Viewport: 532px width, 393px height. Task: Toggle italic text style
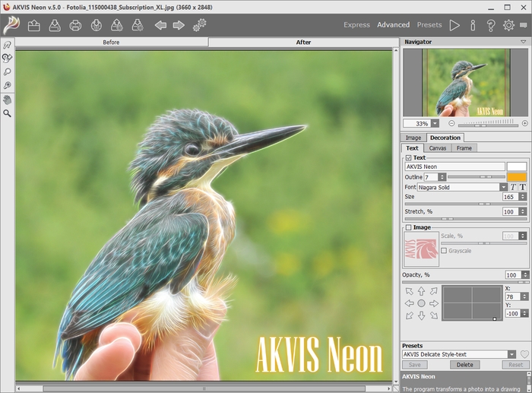click(x=513, y=187)
